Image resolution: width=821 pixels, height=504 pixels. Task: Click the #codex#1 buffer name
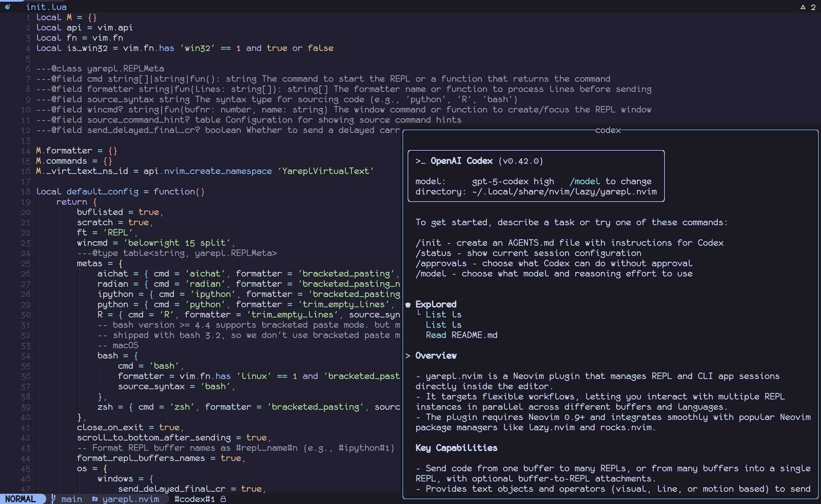click(194, 499)
